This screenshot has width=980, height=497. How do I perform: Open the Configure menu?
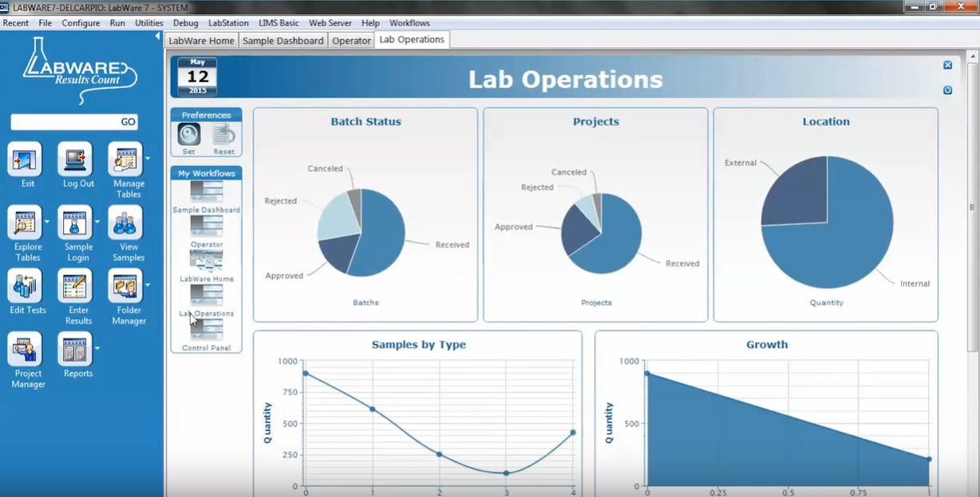coord(81,23)
